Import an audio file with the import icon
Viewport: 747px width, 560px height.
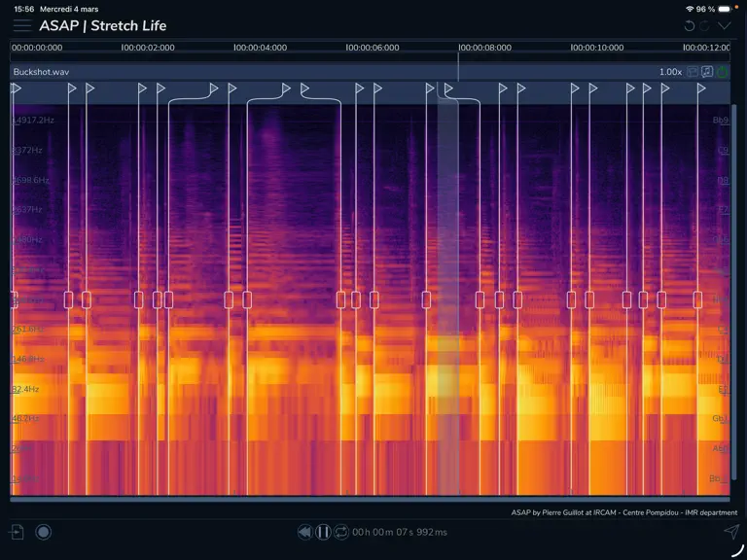17,532
